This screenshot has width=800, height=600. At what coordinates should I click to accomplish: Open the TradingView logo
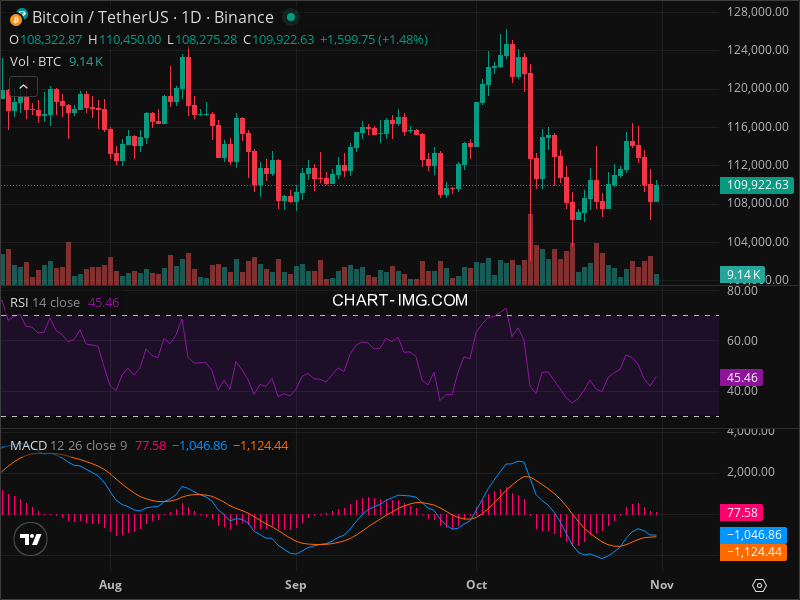(x=32, y=539)
